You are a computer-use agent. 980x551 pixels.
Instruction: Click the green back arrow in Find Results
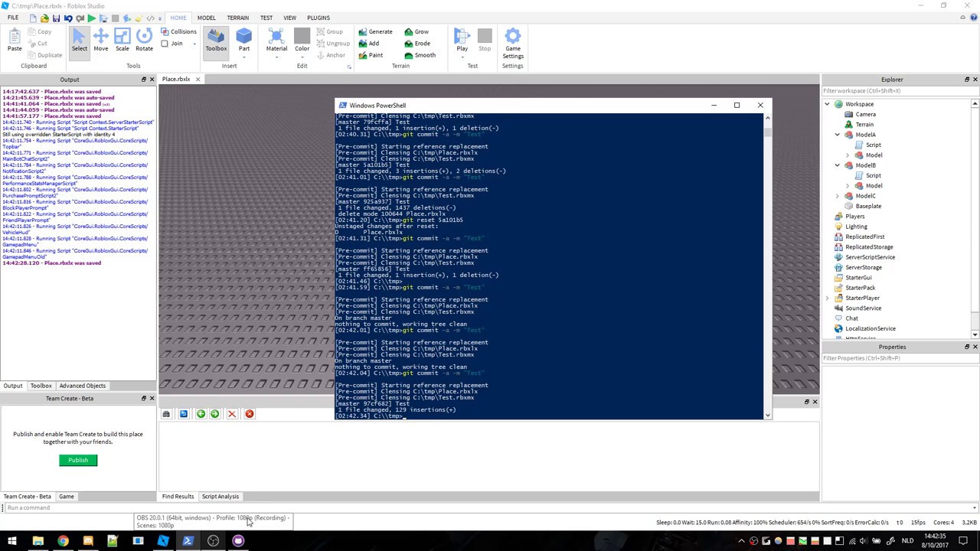[x=201, y=414]
